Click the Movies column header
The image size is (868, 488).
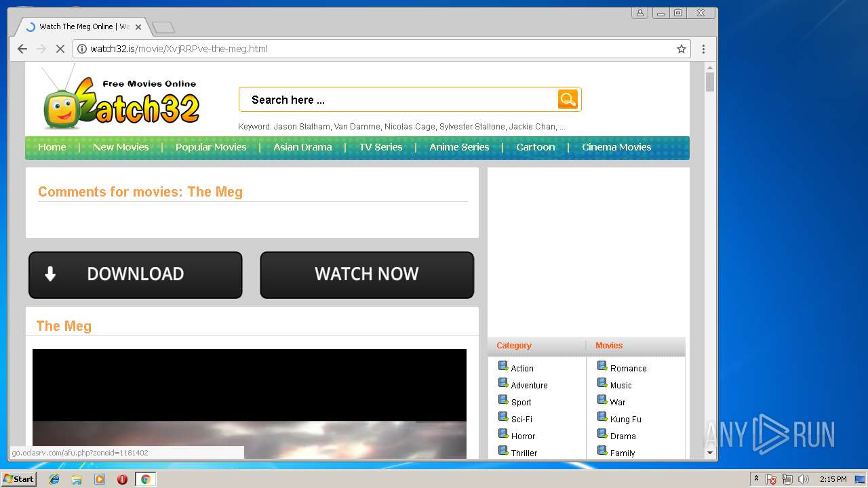click(x=609, y=346)
